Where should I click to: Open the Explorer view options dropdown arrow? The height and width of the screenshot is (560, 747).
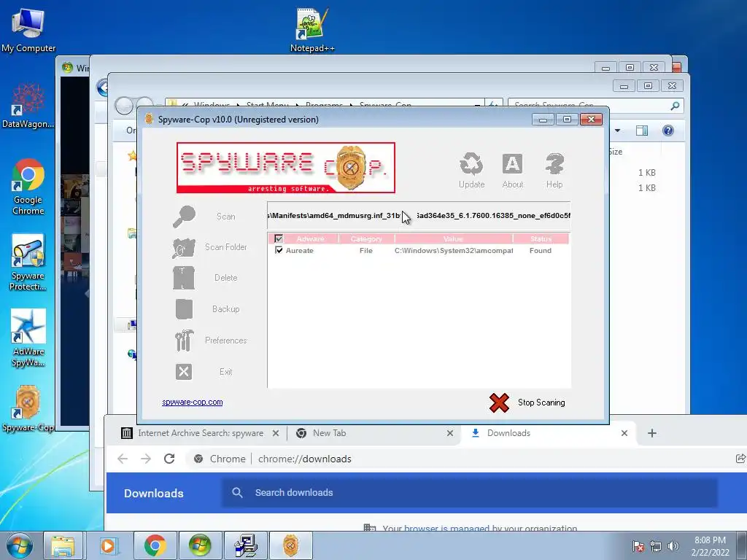tap(617, 131)
